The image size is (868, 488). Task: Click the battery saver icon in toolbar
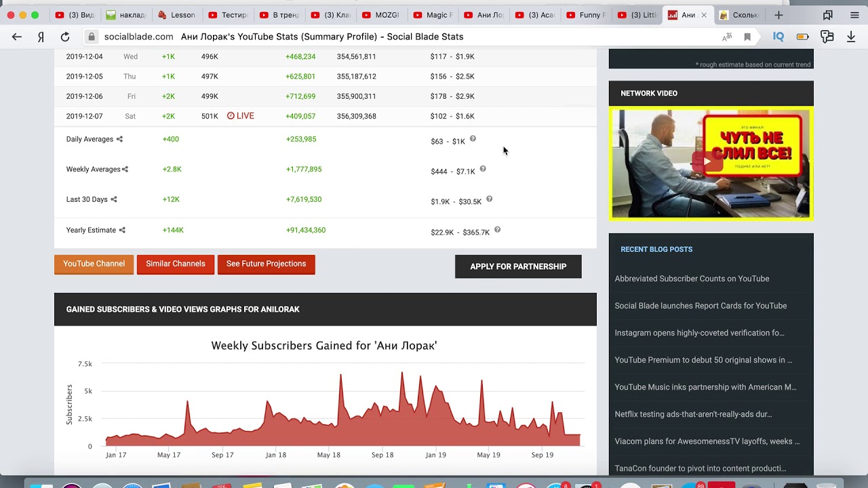coord(803,37)
